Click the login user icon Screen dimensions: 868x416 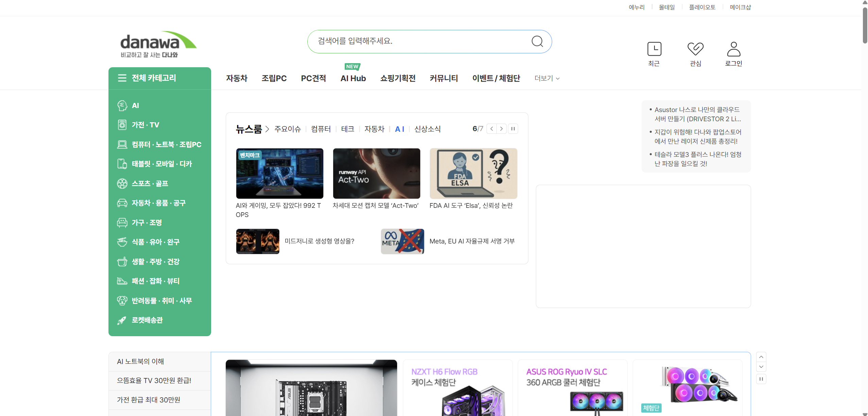coord(733,49)
